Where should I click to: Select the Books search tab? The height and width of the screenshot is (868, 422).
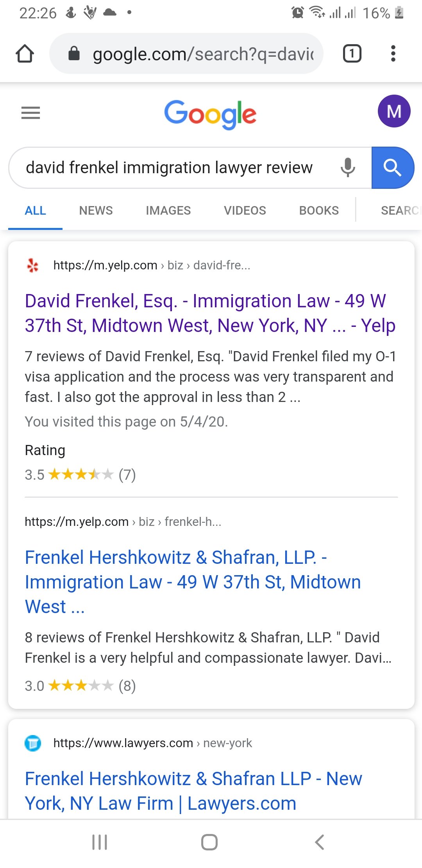pos(319,210)
